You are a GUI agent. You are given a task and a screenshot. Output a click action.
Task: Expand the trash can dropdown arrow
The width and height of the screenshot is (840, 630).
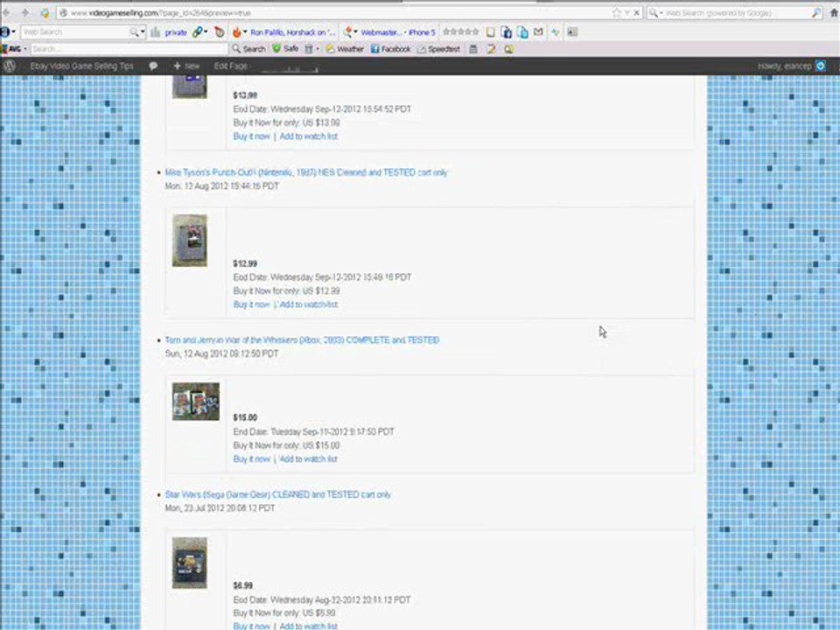318,49
